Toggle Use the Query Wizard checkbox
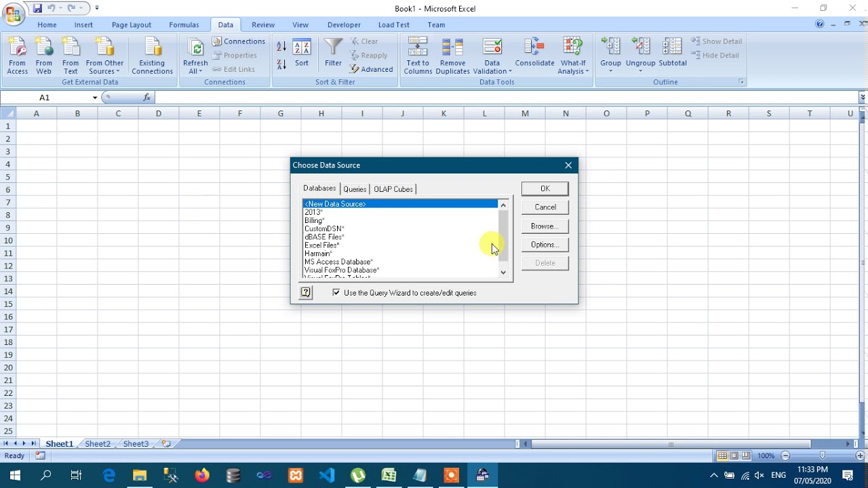This screenshot has width=868, height=488. (336, 293)
